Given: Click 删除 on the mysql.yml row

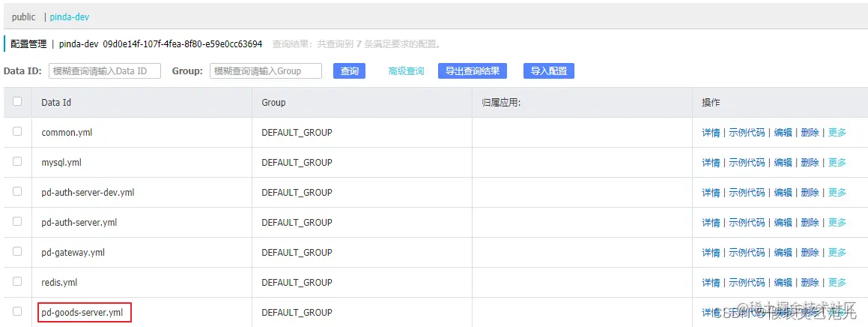Looking at the screenshot, I should click(x=810, y=163).
